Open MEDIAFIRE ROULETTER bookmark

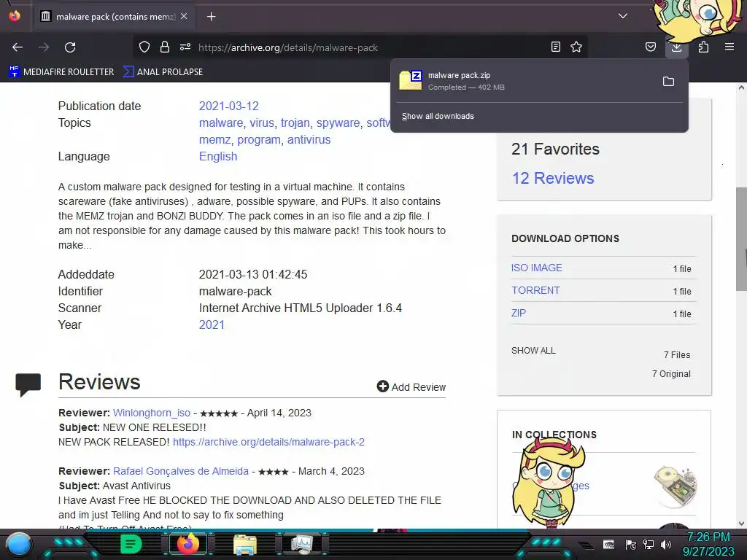tap(62, 72)
